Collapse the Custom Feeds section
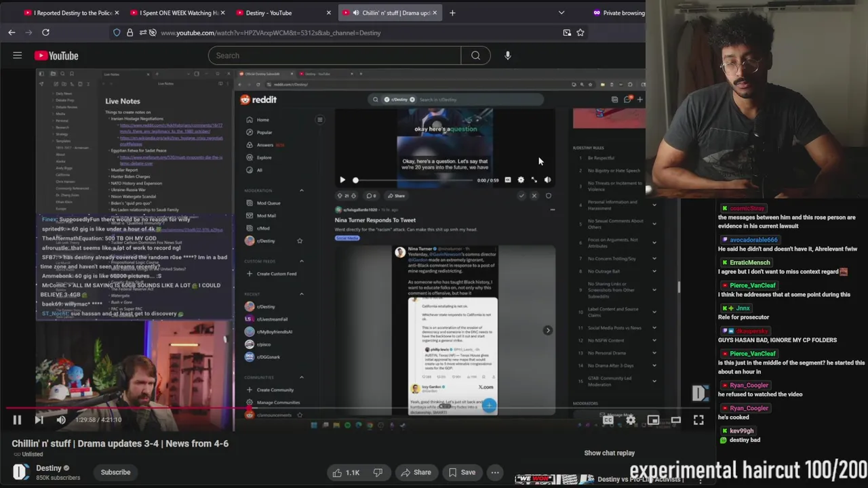 pyautogui.click(x=302, y=261)
